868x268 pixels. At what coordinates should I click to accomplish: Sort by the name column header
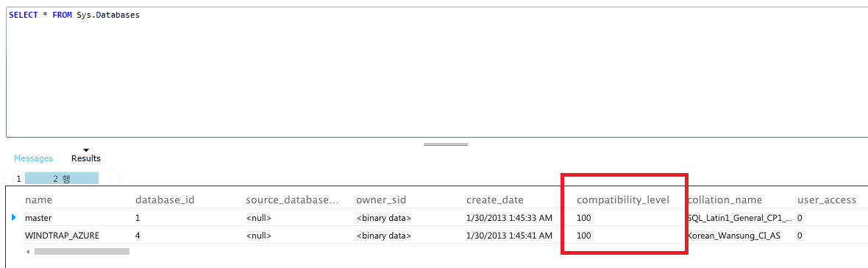(38, 200)
